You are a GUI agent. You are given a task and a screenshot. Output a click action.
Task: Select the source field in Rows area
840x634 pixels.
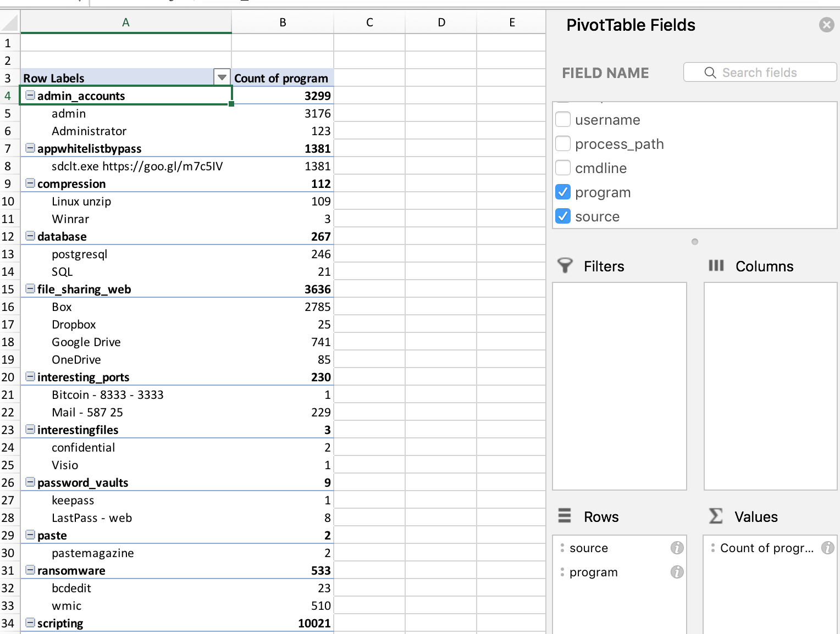click(x=589, y=548)
